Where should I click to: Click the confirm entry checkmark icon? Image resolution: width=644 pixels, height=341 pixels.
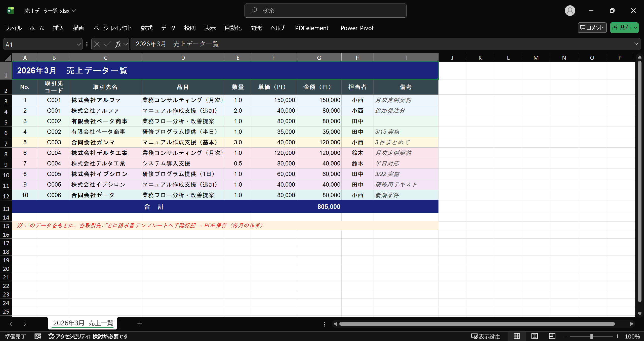pyautogui.click(x=107, y=44)
